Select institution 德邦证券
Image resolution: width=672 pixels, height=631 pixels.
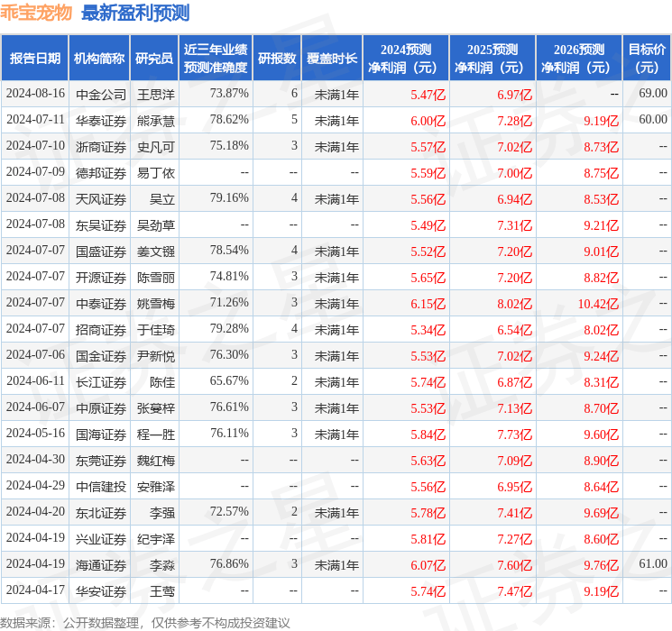[101, 173]
